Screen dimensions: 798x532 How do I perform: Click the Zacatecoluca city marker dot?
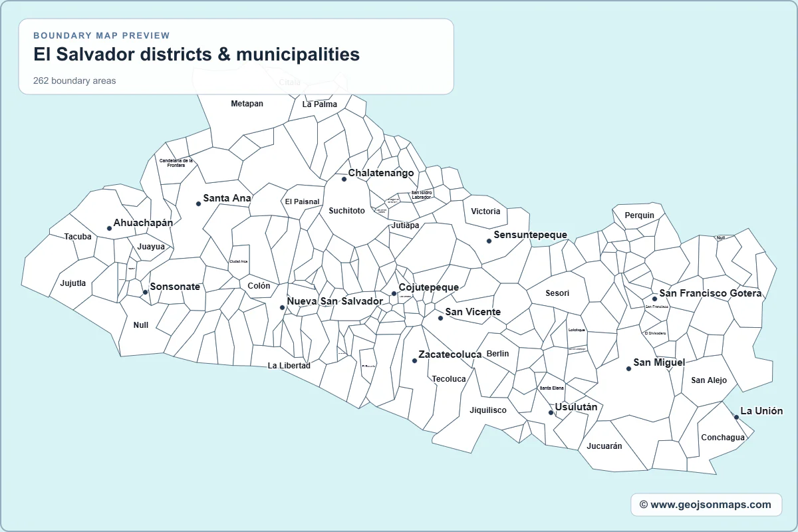[x=414, y=360]
